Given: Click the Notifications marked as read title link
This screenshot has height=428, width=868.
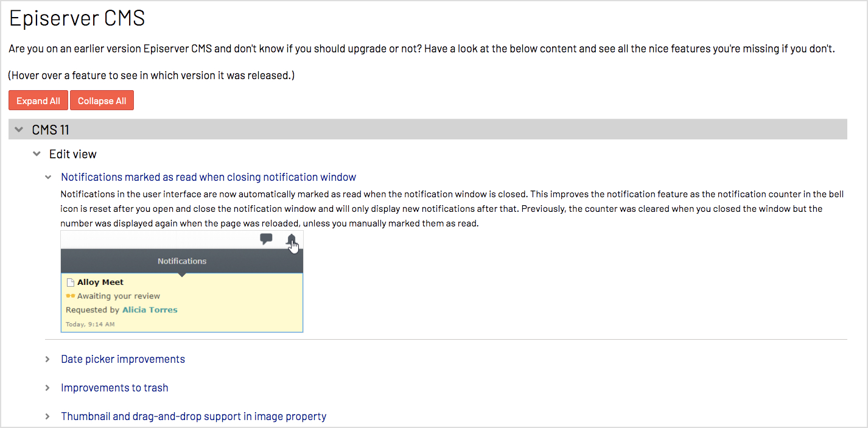Looking at the screenshot, I should [x=208, y=177].
